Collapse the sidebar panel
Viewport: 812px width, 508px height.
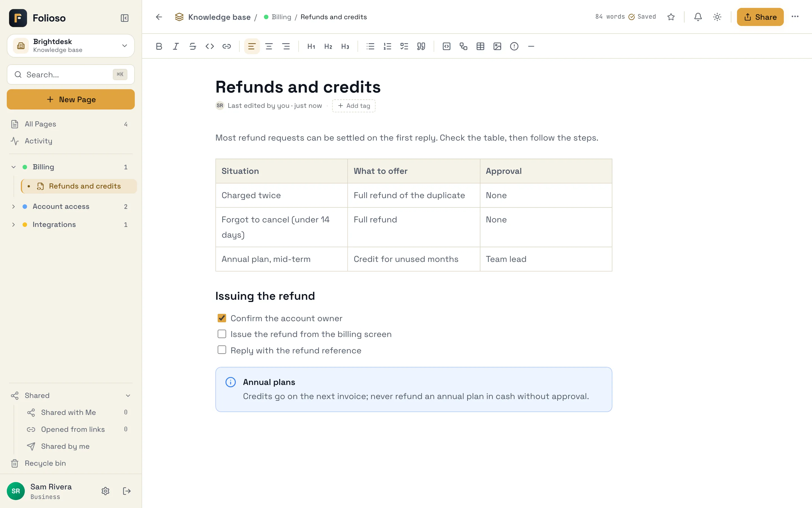tap(125, 18)
